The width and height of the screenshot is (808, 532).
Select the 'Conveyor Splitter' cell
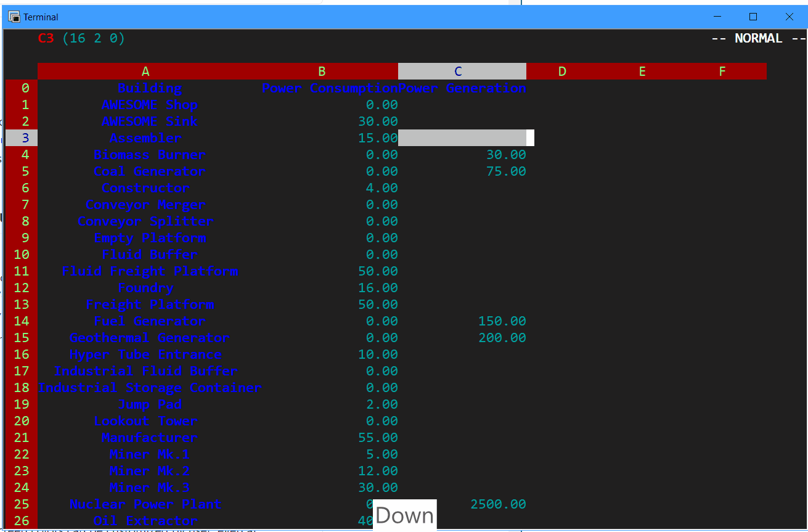click(x=145, y=221)
